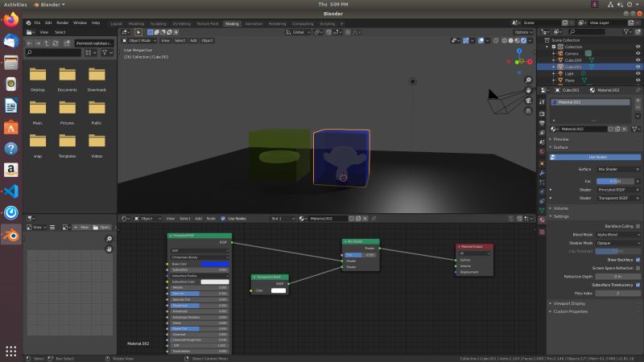Image resolution: width=644 pixels, height=362 pixels.
Task: Hide Camera with its eye icon in outliner
Action: (638, 53)
